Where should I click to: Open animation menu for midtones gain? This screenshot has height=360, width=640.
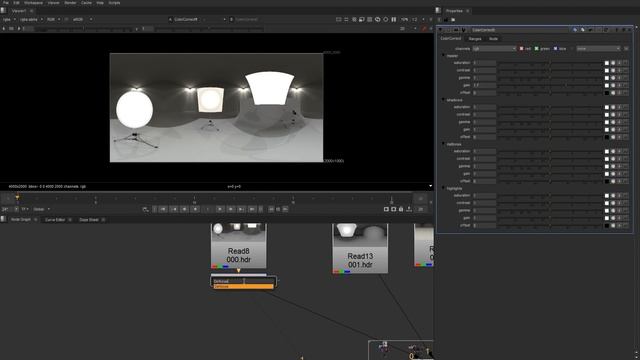pos(625,173)
